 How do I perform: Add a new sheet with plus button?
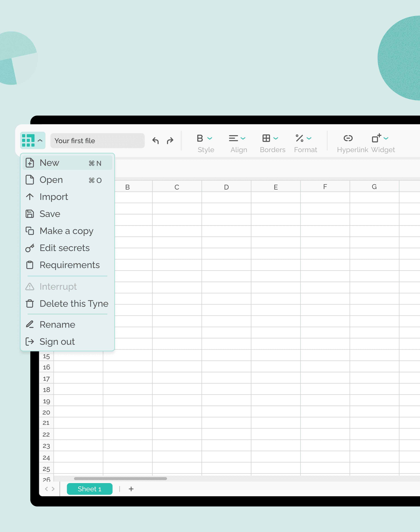click(x=131, y=489)
